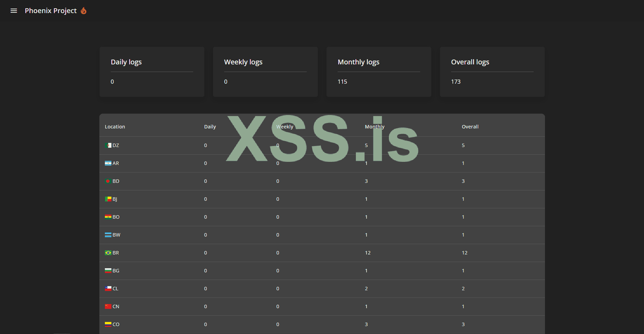Screen dimensions: 644x334
Task: Click the Overall column header
Action: click(470, 127)
